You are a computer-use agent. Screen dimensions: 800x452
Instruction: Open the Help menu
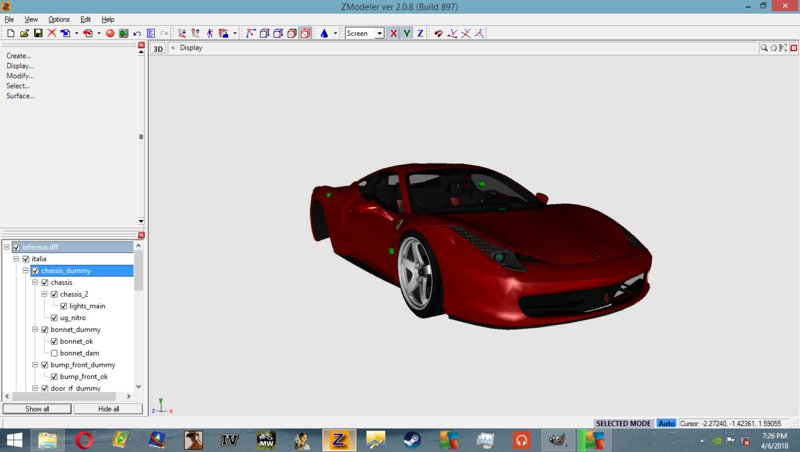point(108,19)
